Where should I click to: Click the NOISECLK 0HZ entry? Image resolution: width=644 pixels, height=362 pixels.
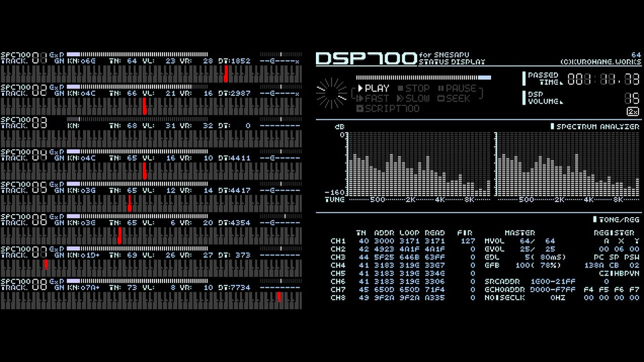click(x=525, y=298)
